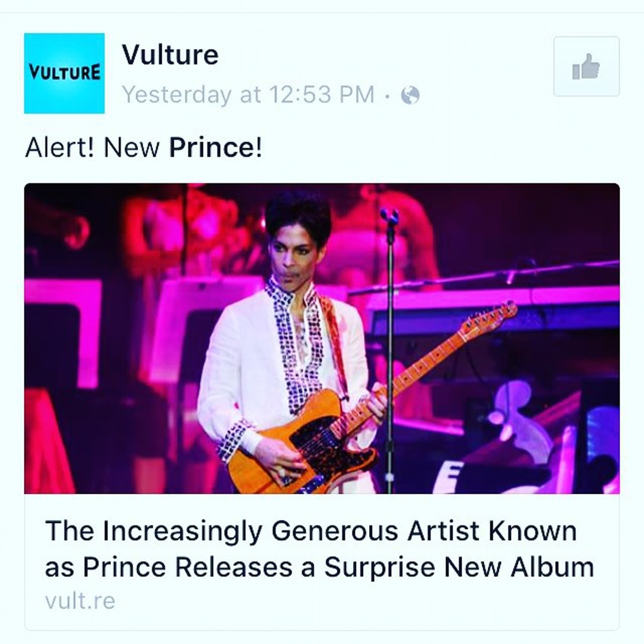Open the Vulture page name link
The height and width of the screenshot is (644, 644).
tap(170, 54)
